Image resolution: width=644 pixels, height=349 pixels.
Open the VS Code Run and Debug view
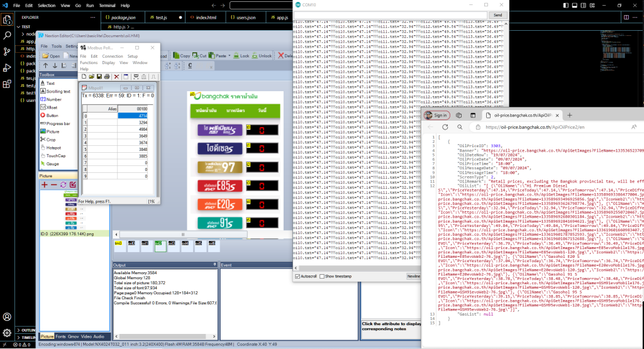tap(7, 68)
